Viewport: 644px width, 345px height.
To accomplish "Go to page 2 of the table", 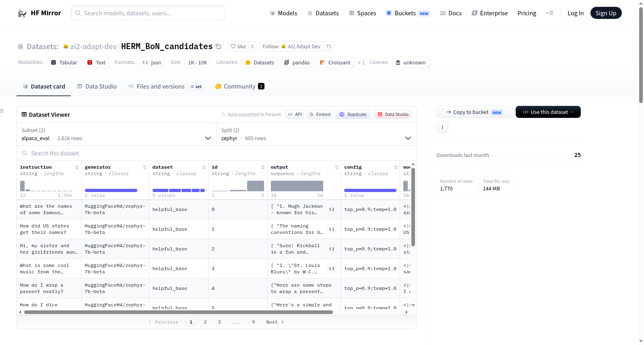I will pos(205,322).
